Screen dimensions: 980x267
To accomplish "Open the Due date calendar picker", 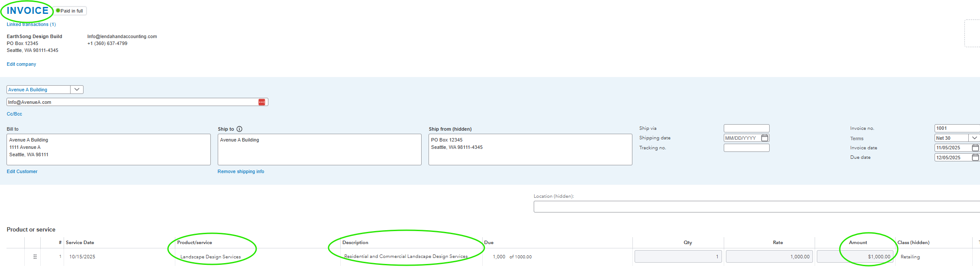I will coord(975,158).
